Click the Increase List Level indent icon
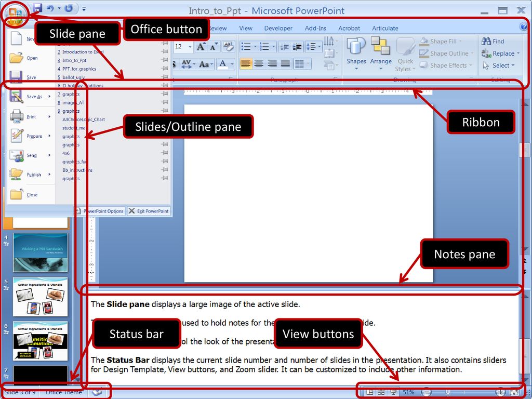Screen dimensions: 532x399 pyautogui.click(x=297, y=46)
